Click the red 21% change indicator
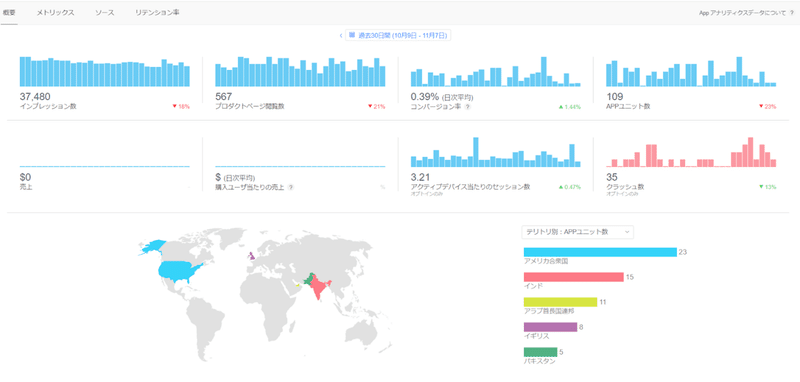This screenshot has height=382, width=800. click(377, 107)
